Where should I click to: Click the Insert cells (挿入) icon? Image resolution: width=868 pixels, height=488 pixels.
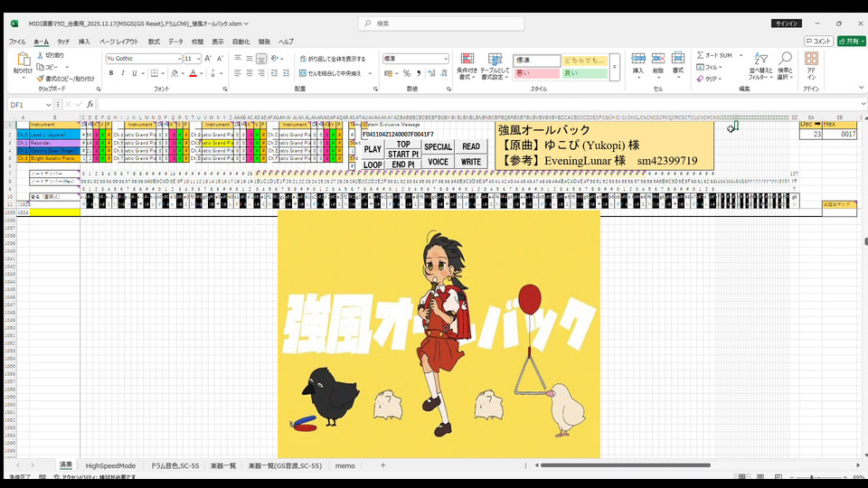[x=638, y=59]
